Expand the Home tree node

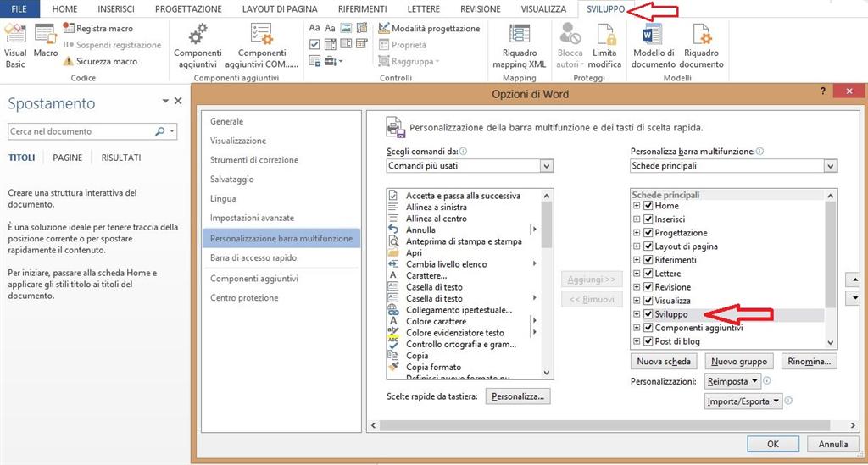(637, 206)
